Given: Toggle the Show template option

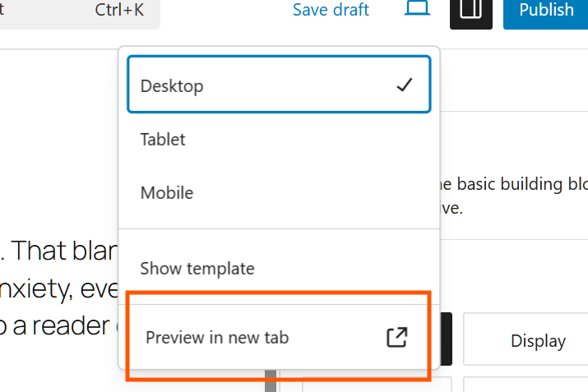Looking at the screenshot, I should [x=197, y=268].
